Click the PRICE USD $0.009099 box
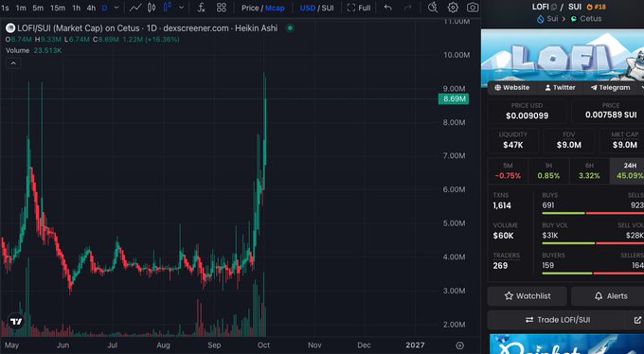Viewport: 644px width, 354px height. point(527,112)
